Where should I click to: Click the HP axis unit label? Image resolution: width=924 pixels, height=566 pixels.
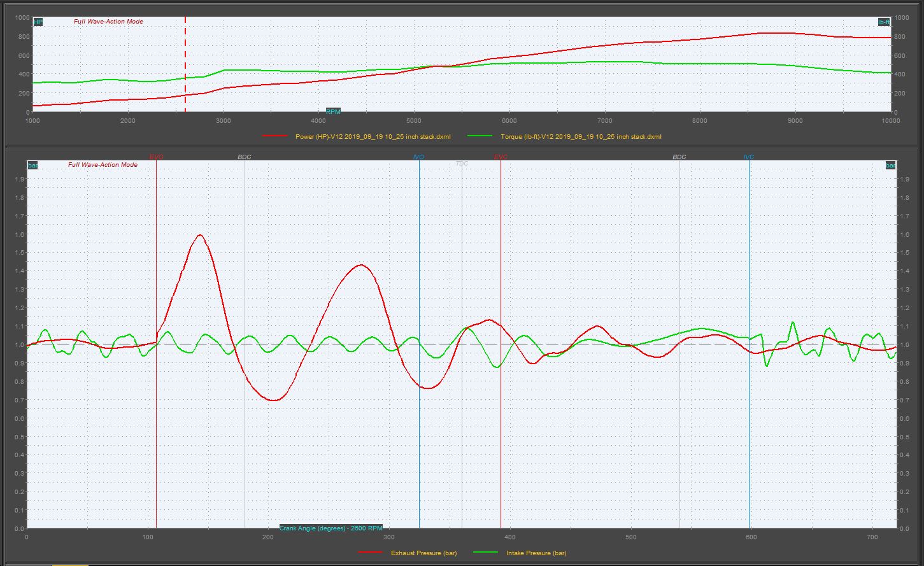[x=38, y=22]
